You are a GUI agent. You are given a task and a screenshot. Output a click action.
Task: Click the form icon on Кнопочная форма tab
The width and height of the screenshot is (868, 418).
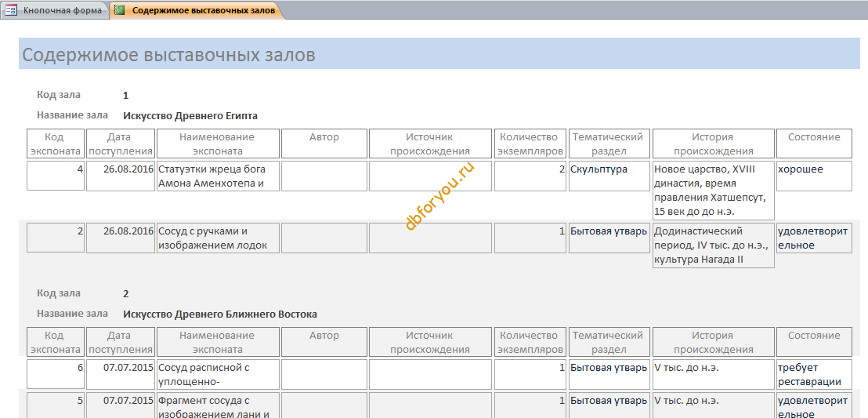11,10
